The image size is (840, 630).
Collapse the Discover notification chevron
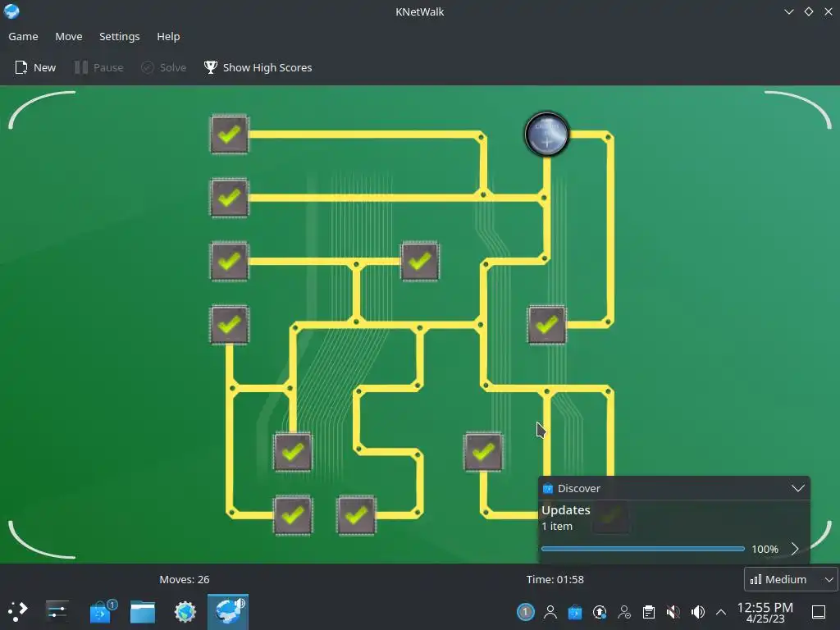[797, 488]
